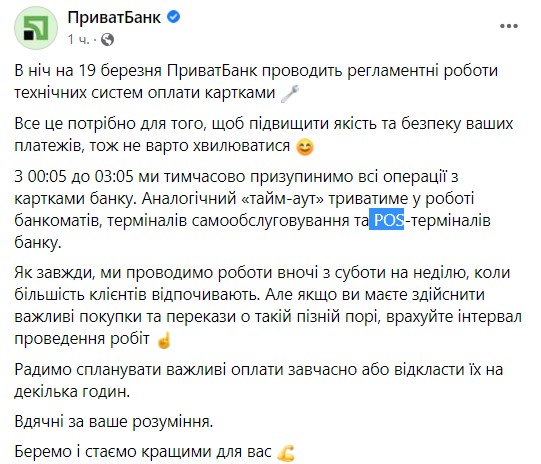This screenshot has height=464, width=541.
Task: Open the PrivatBank profile picture
Action: (36, 28)
